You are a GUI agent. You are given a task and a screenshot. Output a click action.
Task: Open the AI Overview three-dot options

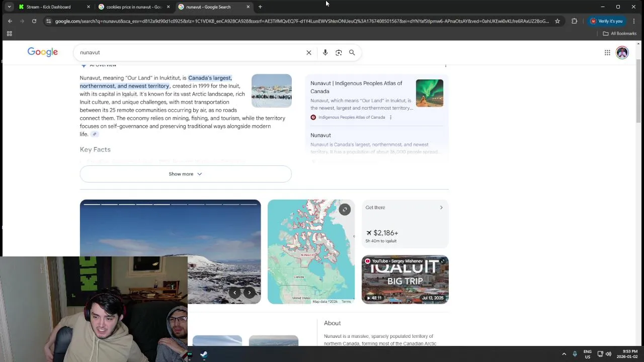(445, 65)
